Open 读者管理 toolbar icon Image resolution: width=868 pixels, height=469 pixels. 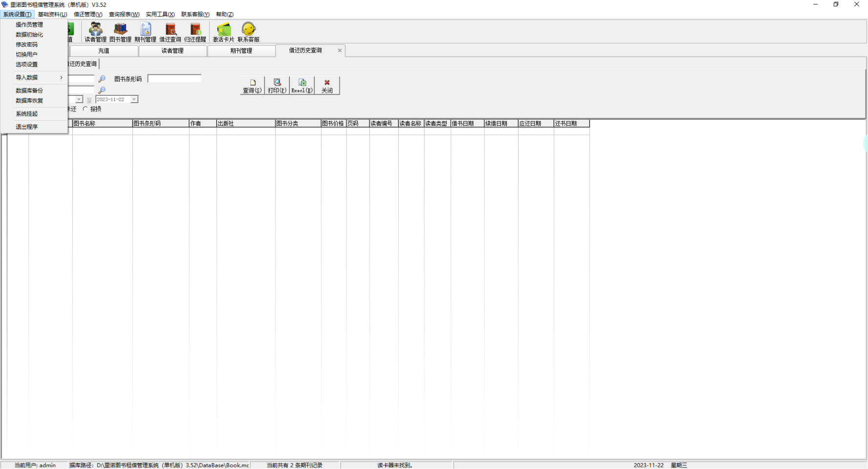tap(95, 32)
